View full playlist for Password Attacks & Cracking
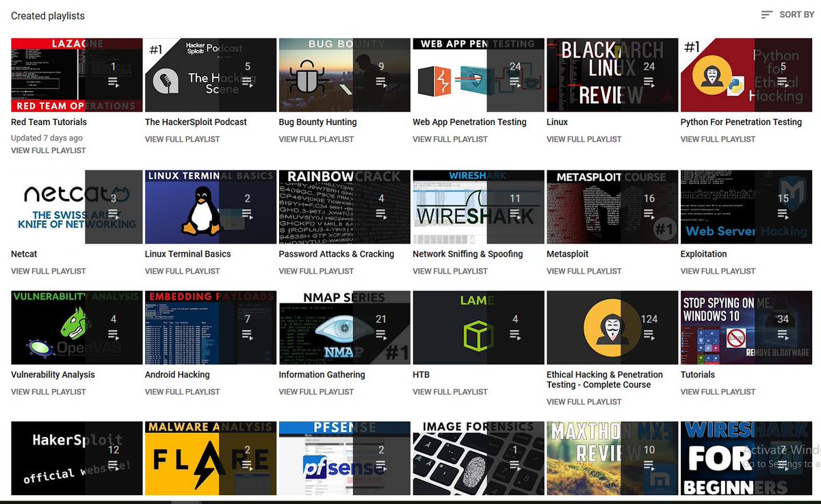This screenshot has height=504, width=821. coord(316,271)
